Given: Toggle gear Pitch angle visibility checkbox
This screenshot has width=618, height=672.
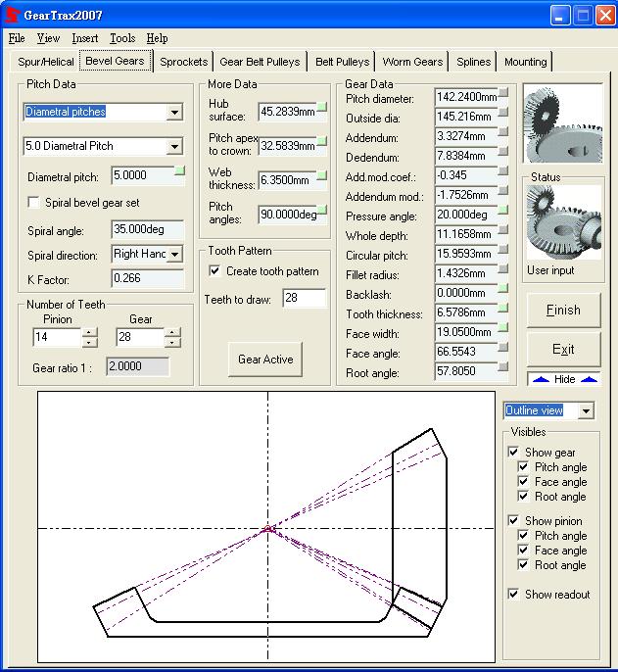Looking at the screenshot, I should click(523, 466).
